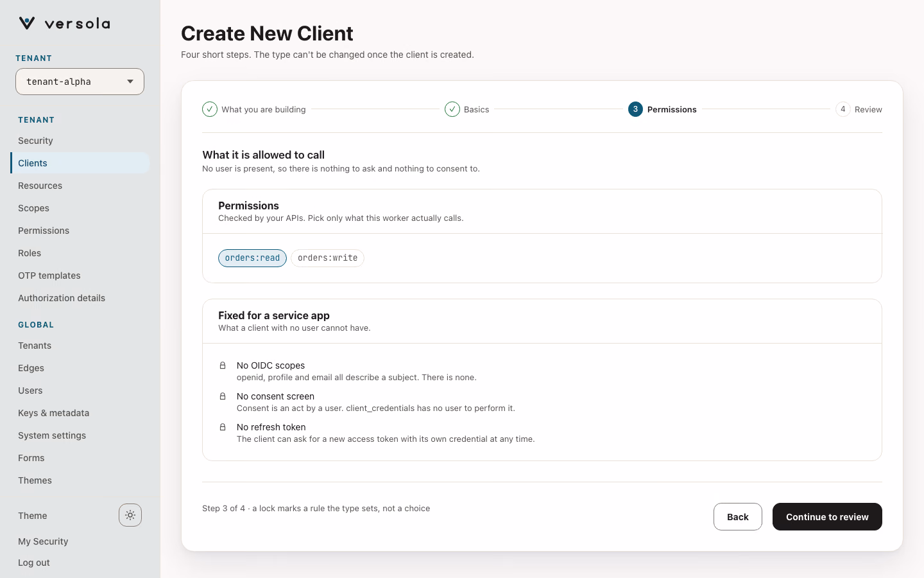Click the Create New Client heading
This screenshot has width=924, height=578.
[267, 33]
